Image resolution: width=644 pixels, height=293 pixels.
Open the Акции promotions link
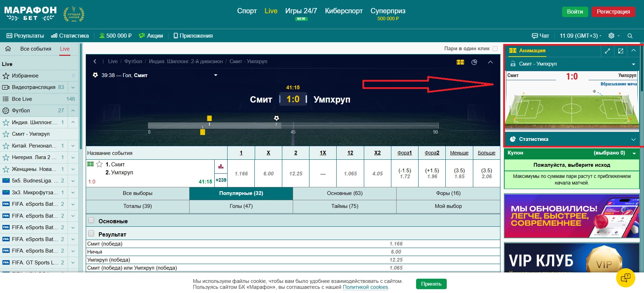pos(151,36)
